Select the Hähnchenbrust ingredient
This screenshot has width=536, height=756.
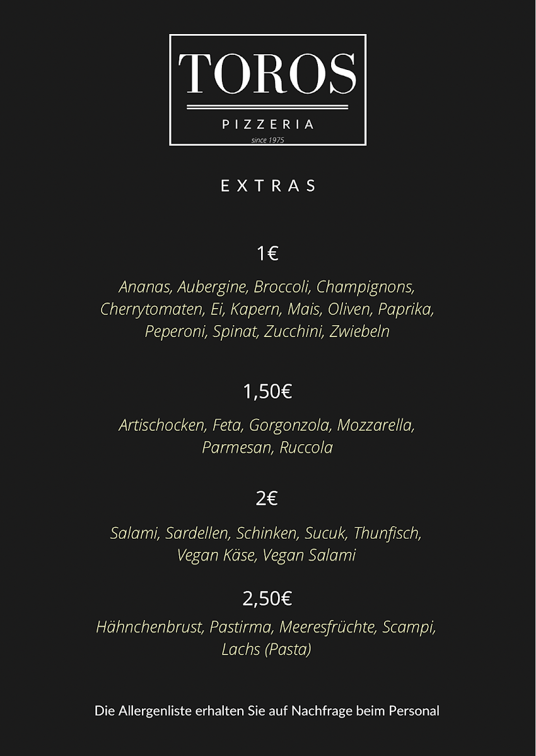[x=150, y=627]
